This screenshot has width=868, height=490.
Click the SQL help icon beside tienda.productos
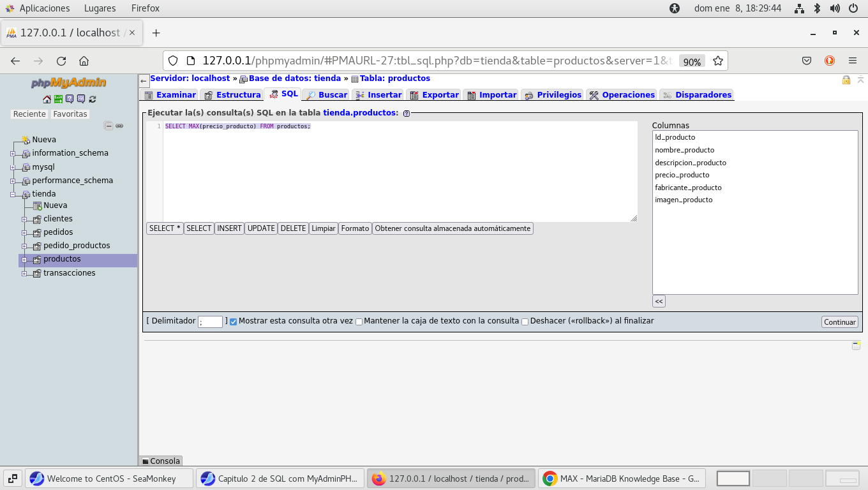point(407,114)
